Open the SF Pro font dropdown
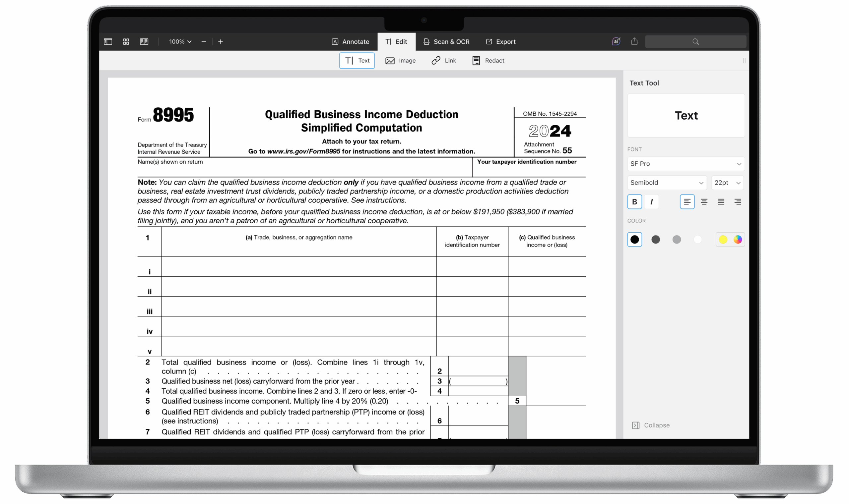Viewport: 849px width, 504px height. (686, 164)
